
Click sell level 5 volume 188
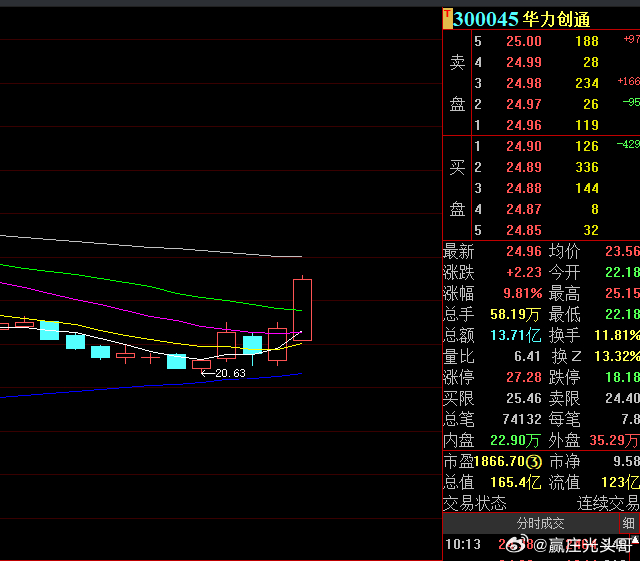(587, 41)
